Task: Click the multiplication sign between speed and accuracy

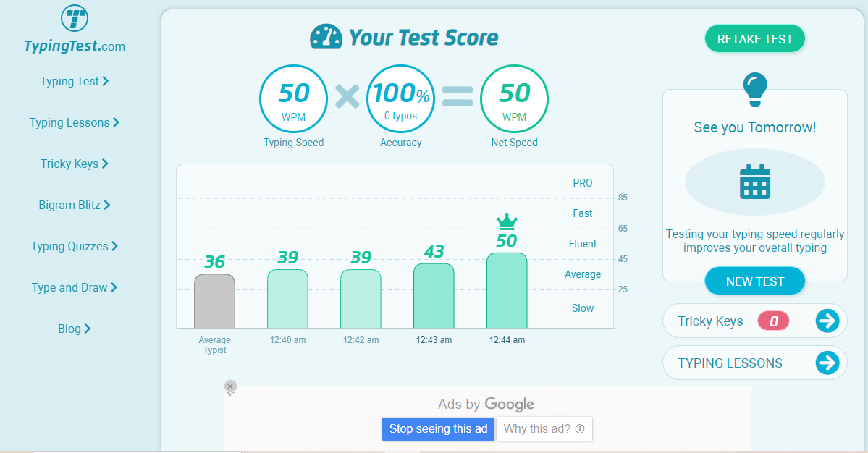Action: pos(347,96)
